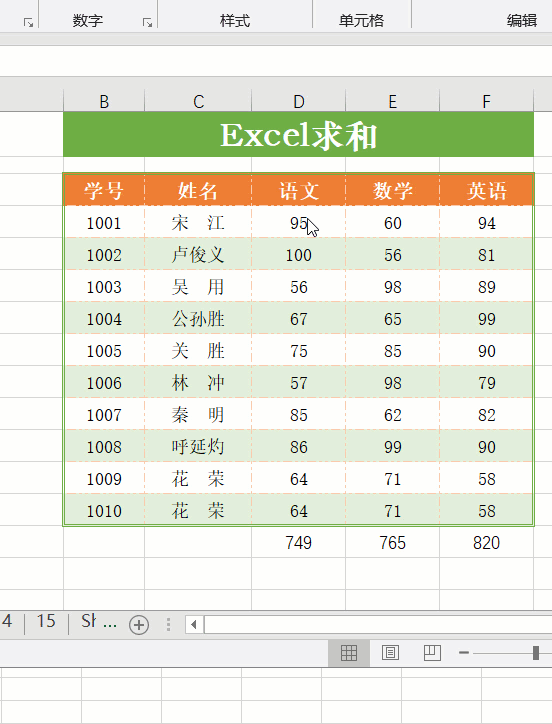The height and width of the screenshot is (724, 552).
Task: Select the 姓名 header cell
Action: click(x=198, y=190)
